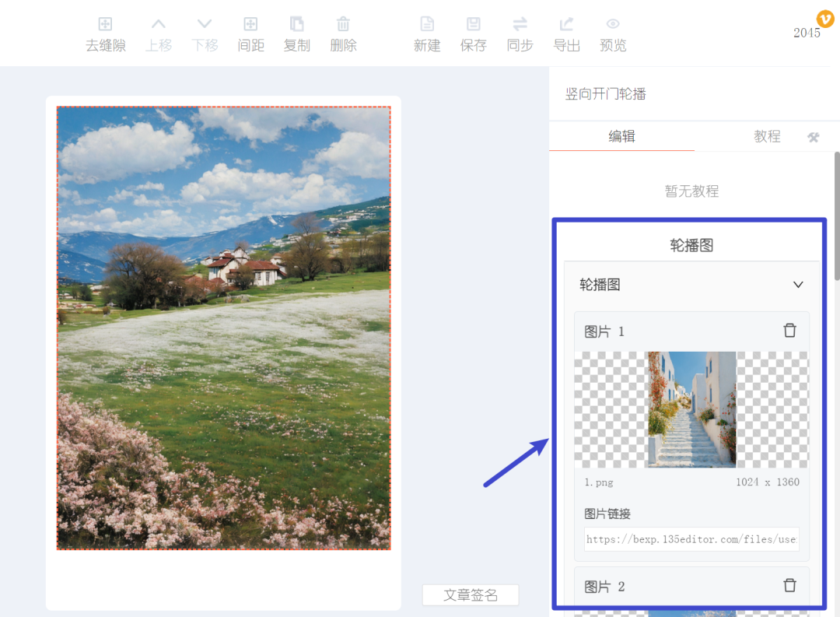Move element down with 下移
The height and width of the screenshot is (617, 840).
[205, 35]
